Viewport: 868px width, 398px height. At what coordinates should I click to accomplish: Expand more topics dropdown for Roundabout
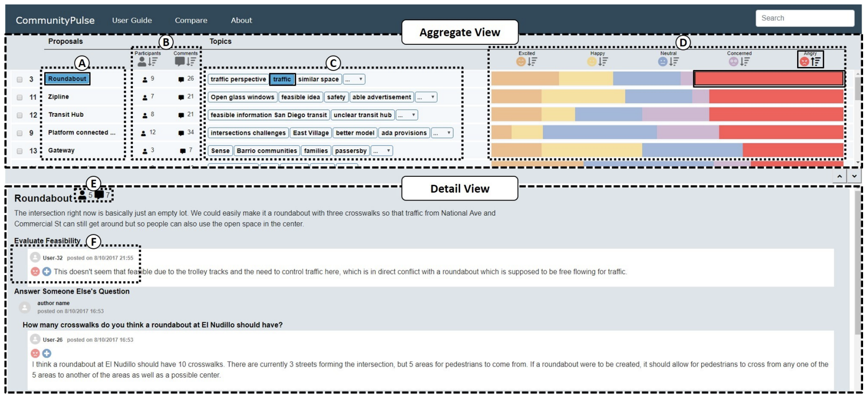(x=354, y=79)
